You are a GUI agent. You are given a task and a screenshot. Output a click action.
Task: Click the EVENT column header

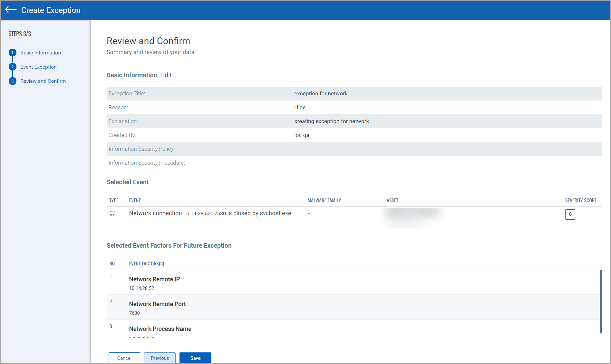click(x=135, y=200)
